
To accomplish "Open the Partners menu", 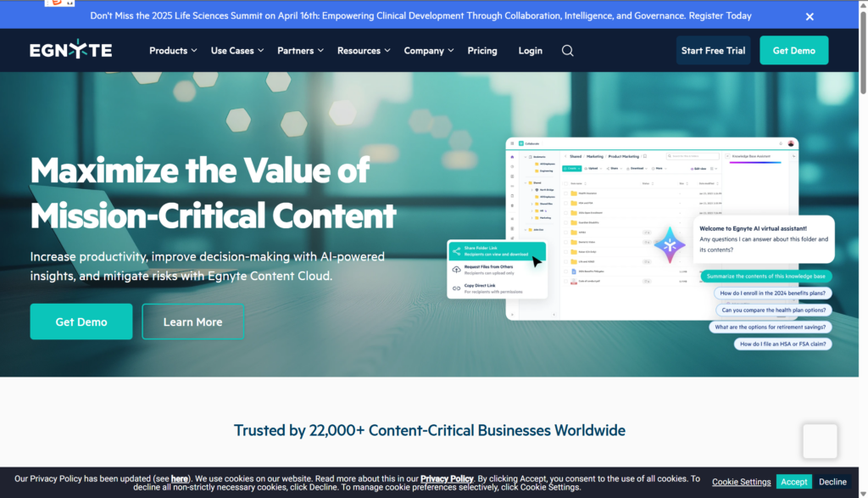I will point(300,51).
